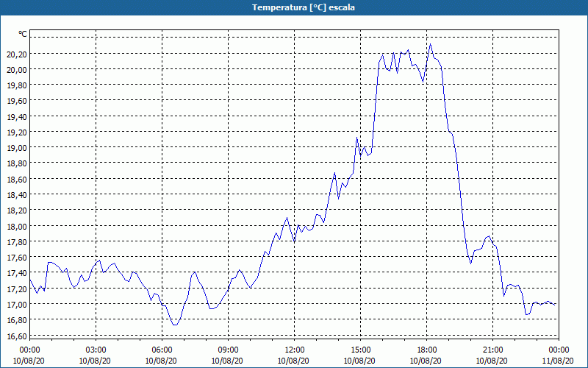Select the 19,20 axis label

[x=17, y=132]
